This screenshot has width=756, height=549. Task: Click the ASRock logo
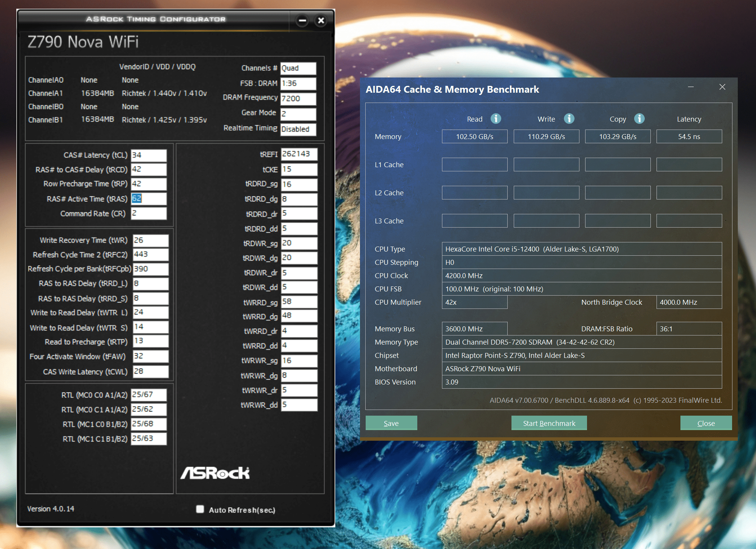click(x=215, y=473)
